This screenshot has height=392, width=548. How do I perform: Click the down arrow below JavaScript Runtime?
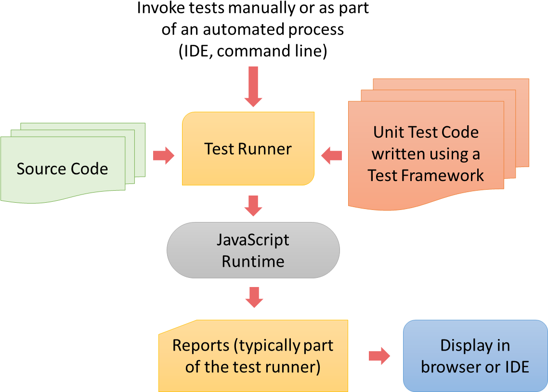pos(253,298)
